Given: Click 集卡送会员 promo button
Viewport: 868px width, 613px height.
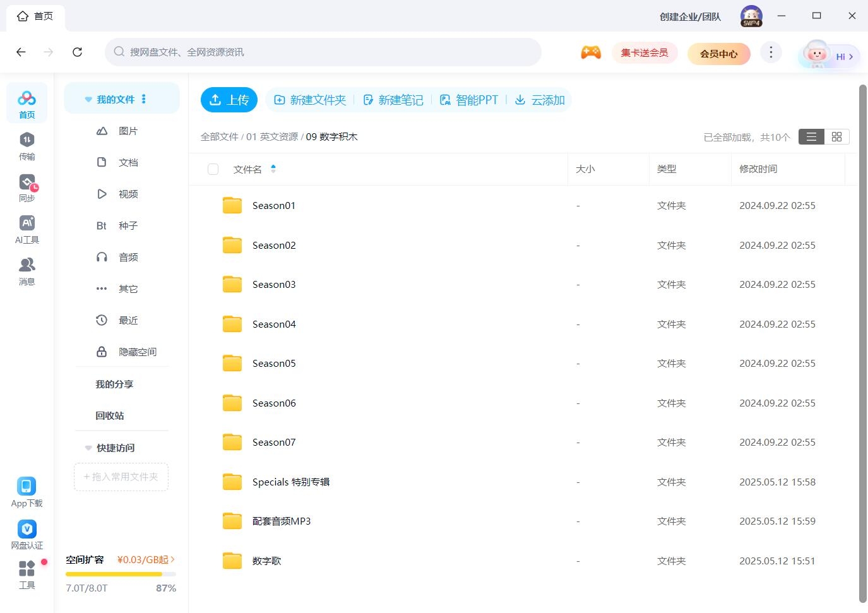Looking at the screenshot, I should (645, 53).
